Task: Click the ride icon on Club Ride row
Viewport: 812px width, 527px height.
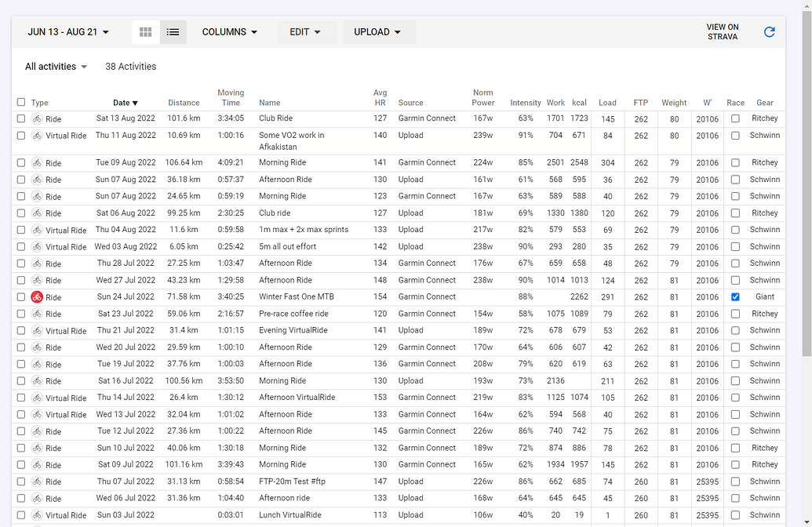Action: pos(37,118)
